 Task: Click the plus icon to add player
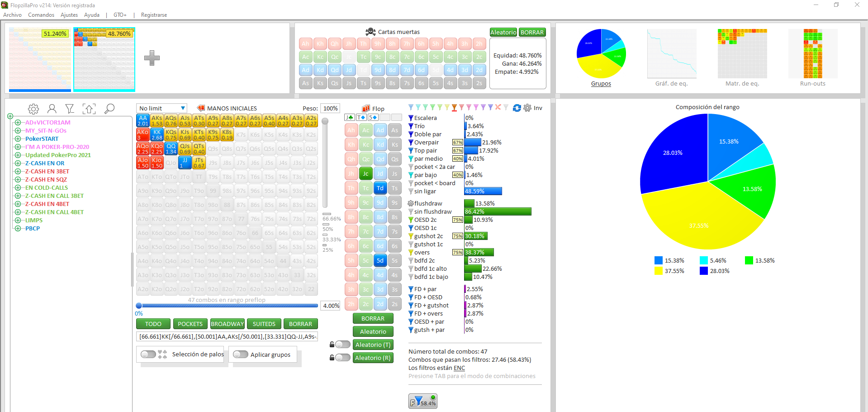152,58
